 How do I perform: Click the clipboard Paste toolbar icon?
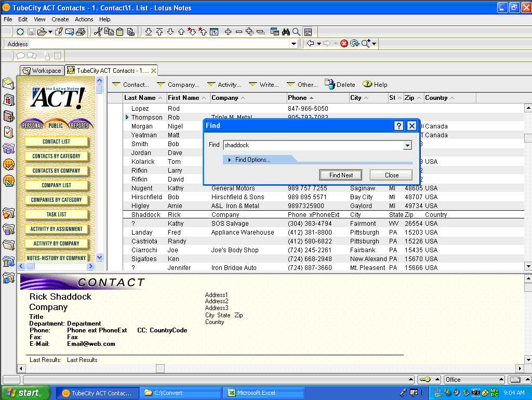[120, 32]
